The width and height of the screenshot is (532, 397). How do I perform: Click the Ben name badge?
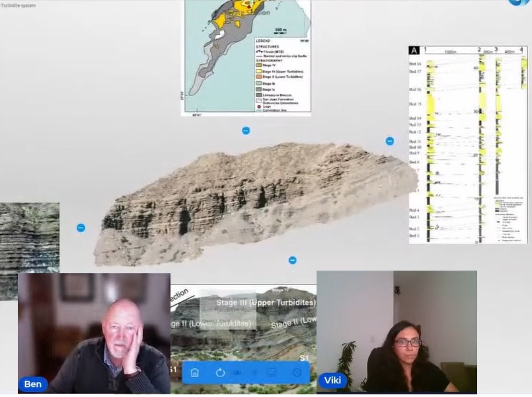coord(33,384)
